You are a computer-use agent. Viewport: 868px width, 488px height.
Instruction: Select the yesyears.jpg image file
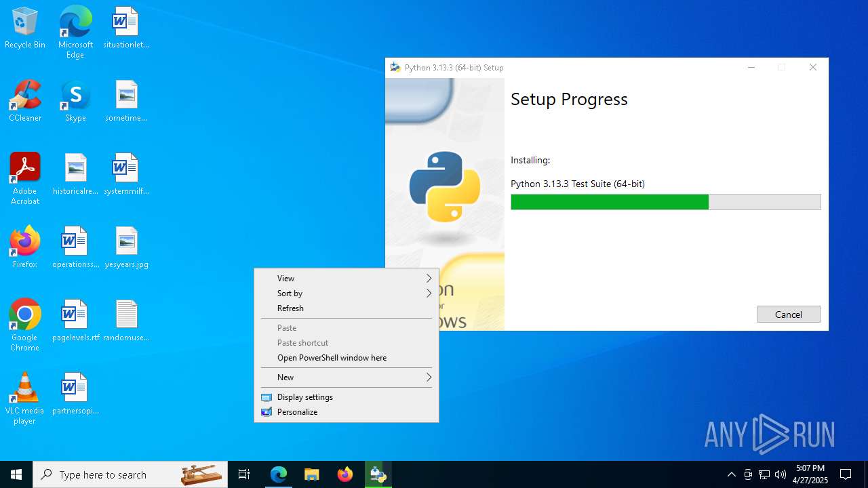[x=126, y=248]
